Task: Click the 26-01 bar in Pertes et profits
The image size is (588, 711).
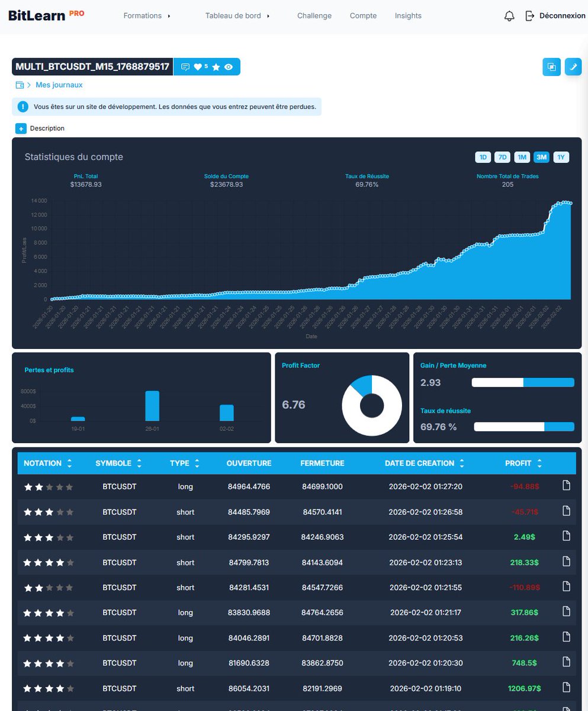Action: [x=152, y=406]
